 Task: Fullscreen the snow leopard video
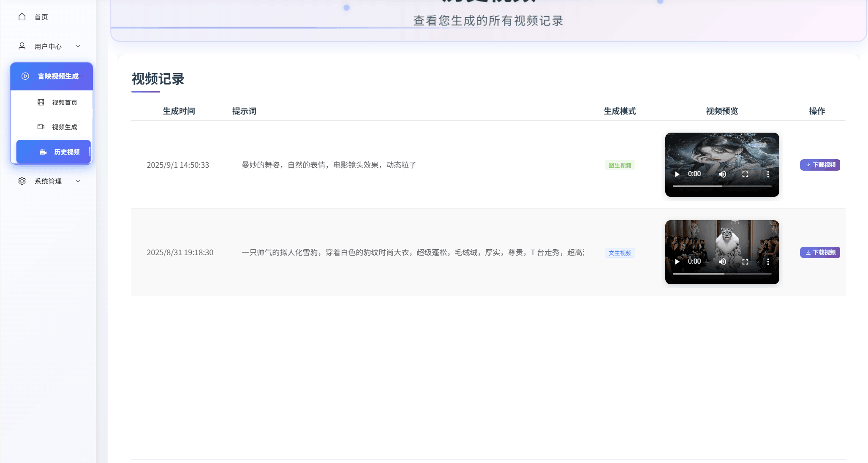coord(745,261)
